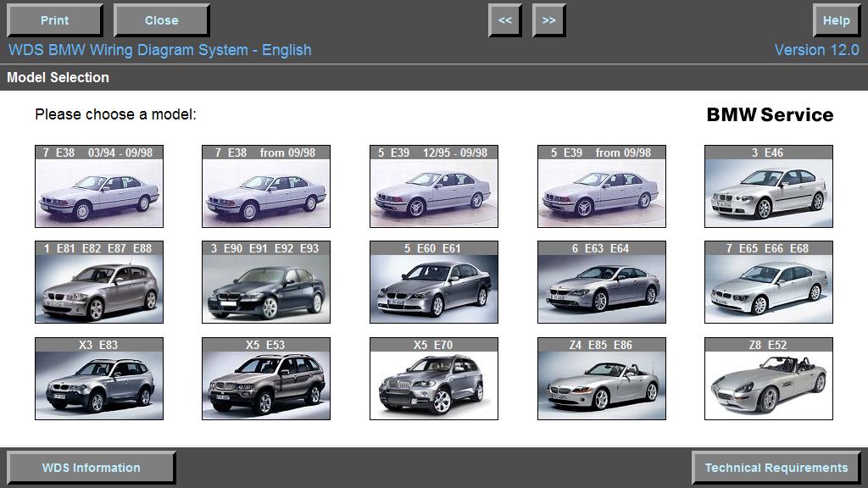Open Technical Requirements
868x488 pixels.
click(x=776, y=468)
